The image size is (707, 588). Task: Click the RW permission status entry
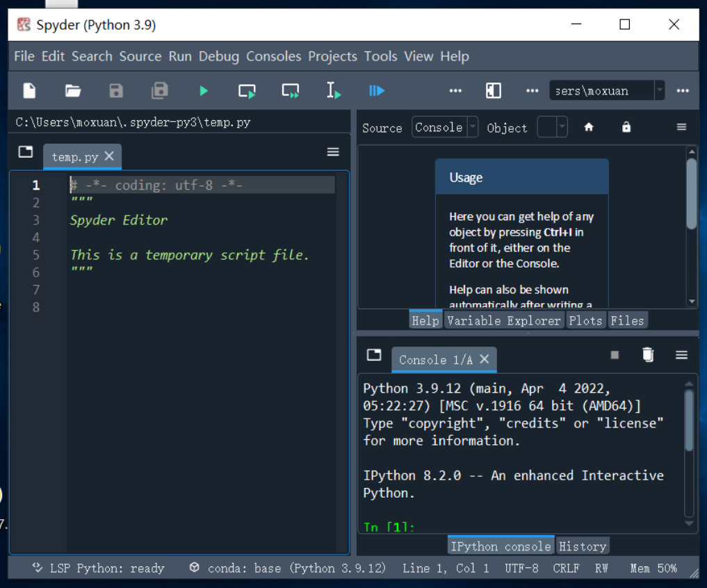(x=601, y=568)
